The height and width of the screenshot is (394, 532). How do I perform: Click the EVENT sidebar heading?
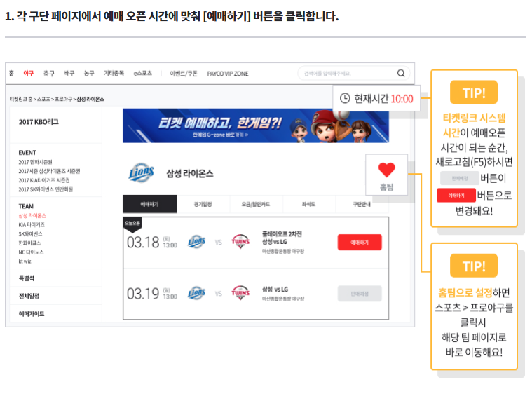click(x=27, y=153)
